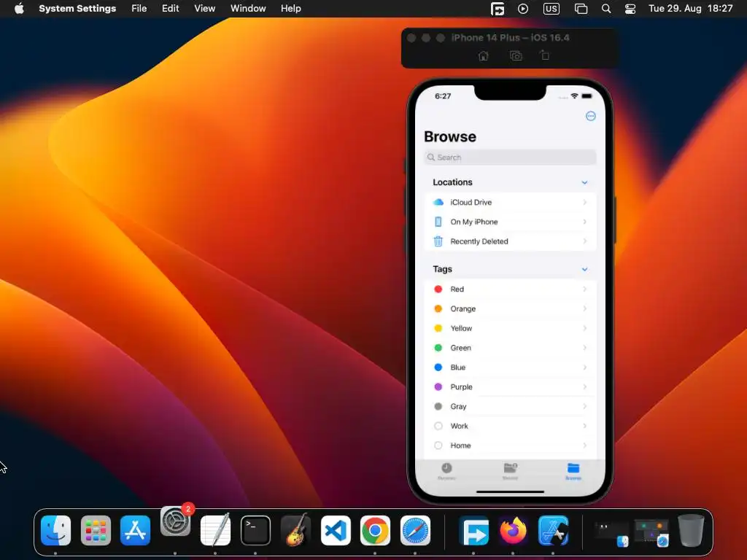Image resolution: width=747 pixels, height=560 pixels.
Task: Open the Help menu
Action: [290, 9]
